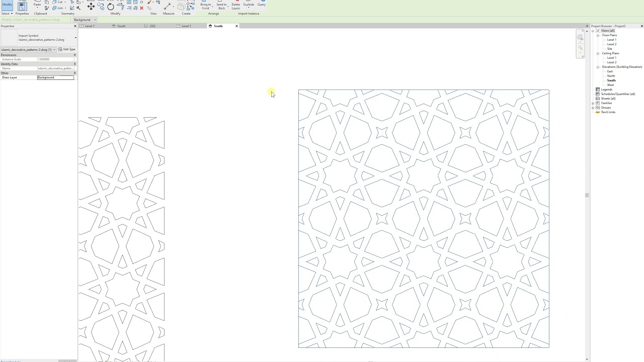The height and width of the screenshot is (362, 644).
Task: Expand the Families node
Action: pyautogui.click(x=593, y=103)
